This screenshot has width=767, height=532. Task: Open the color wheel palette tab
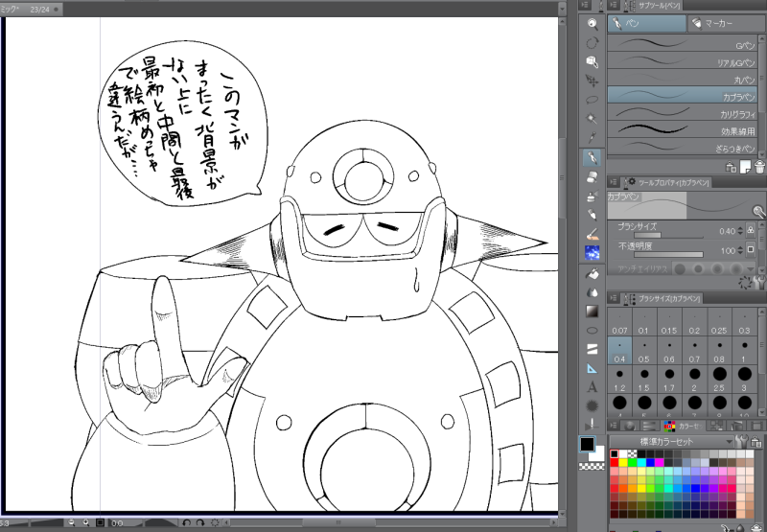pos(630,426)
